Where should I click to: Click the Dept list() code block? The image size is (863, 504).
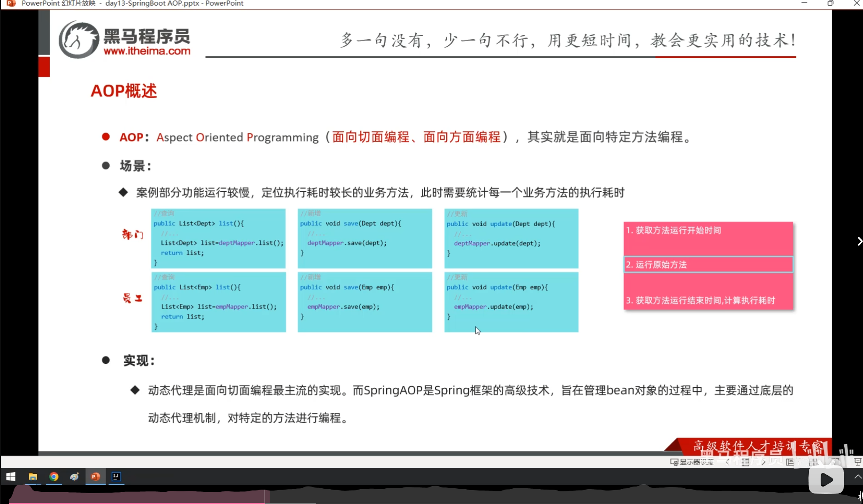click(x=218, y=238)
